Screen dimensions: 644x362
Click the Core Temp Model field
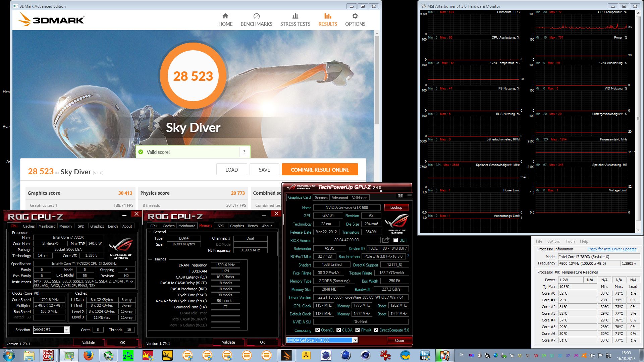pyautogui.click(x=599, y=257)
